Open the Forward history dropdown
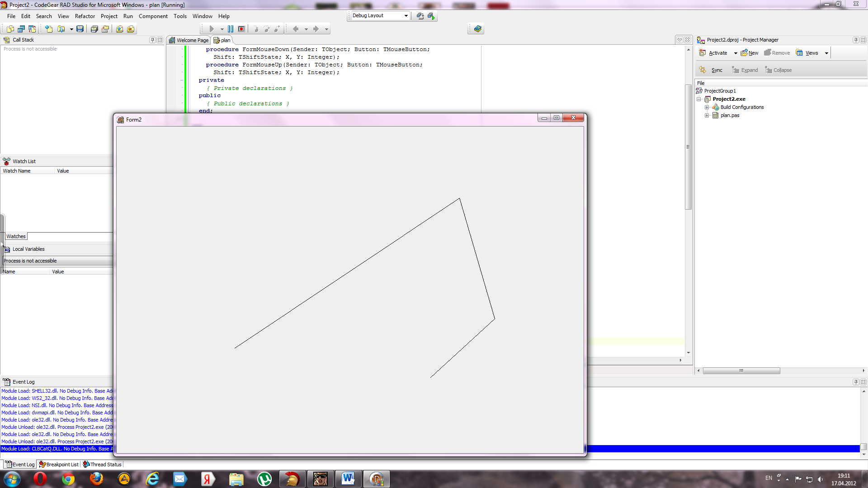868x488 pixels. click(x=326, y=29)
